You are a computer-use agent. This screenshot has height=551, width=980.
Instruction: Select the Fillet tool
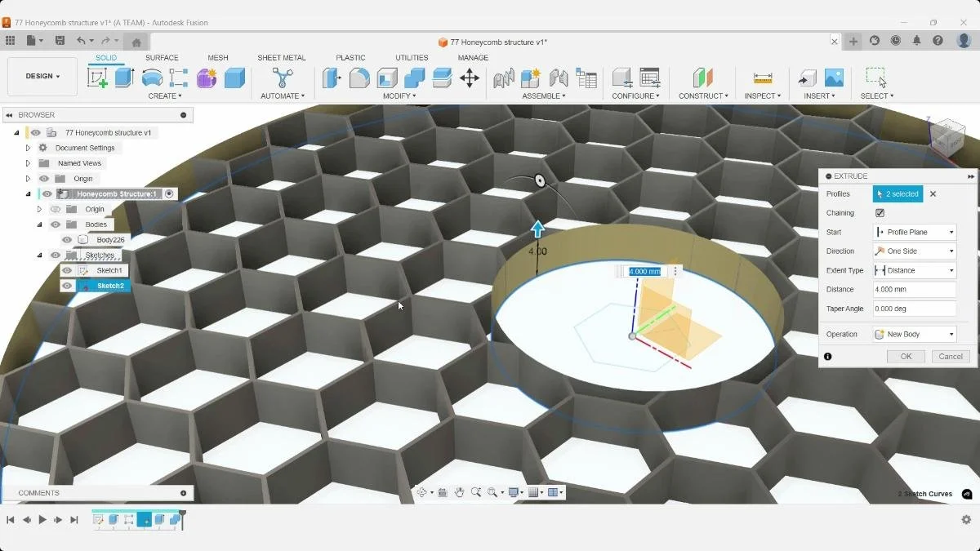(x=359, y=78)
